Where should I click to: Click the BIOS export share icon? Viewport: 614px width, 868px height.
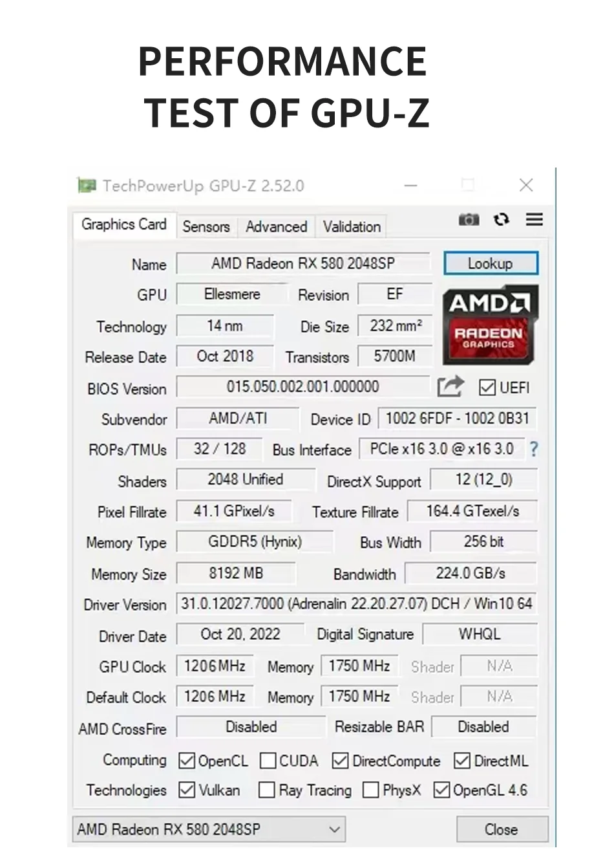(450, 387)
